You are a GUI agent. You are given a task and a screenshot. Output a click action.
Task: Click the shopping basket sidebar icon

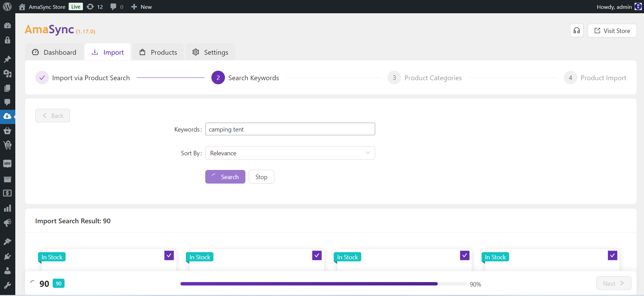tap(7, 130)
